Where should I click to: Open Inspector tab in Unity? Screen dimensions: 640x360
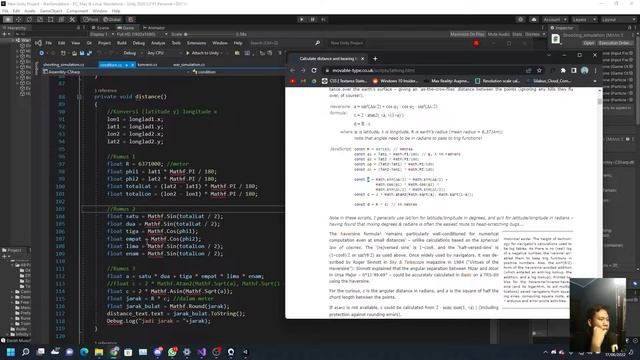pos(562,28)
